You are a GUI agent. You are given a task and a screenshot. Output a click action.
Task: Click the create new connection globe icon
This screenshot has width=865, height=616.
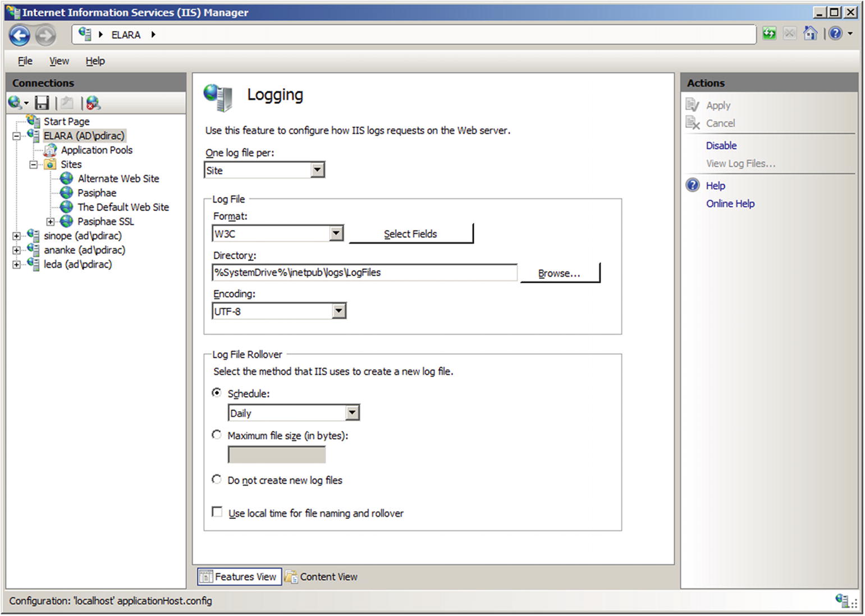[15, 103]
